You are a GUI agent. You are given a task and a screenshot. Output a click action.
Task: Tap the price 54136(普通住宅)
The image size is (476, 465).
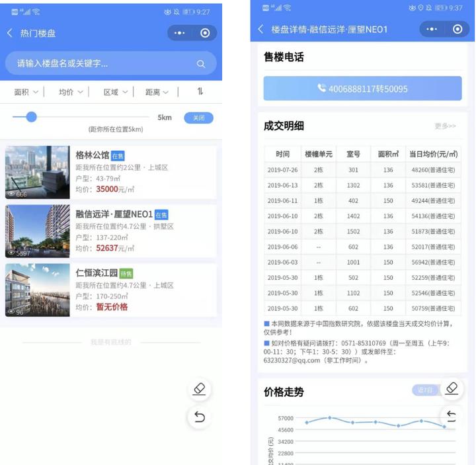[x=433, y=216]
